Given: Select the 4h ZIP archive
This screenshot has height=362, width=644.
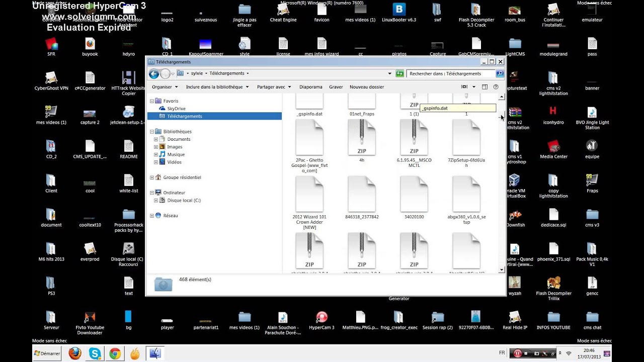Looking at the screenshot, I should pyautogui.click(x=362, y=137).
